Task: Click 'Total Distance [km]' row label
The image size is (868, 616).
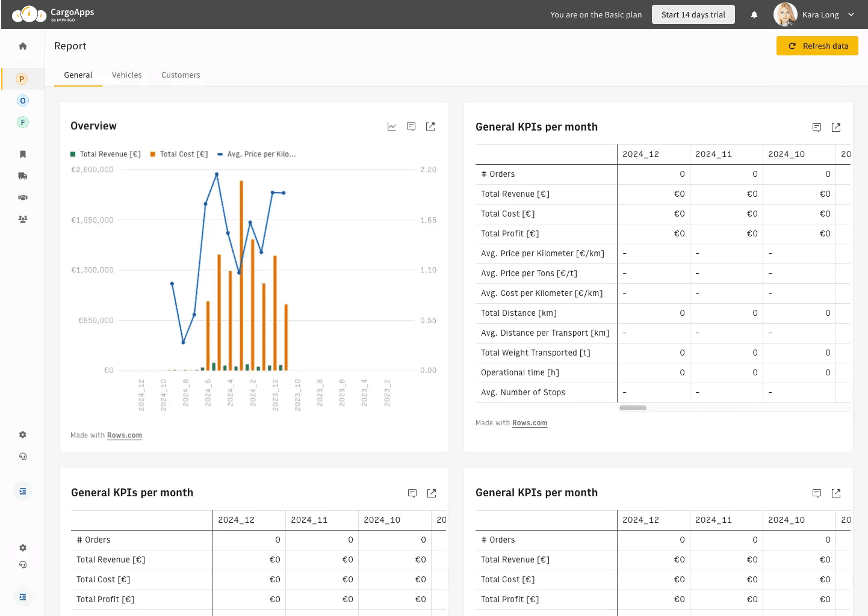Action: pyautogui.click(x=519, y=313)
